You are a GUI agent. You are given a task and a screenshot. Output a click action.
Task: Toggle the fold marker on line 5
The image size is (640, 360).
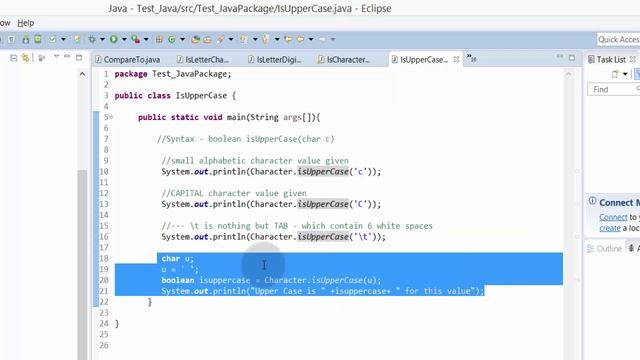pyautogui.click(x=111, y=117)
